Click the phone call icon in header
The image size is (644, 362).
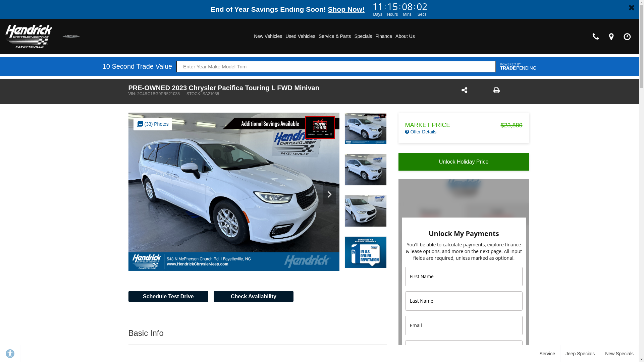point(596,36)
